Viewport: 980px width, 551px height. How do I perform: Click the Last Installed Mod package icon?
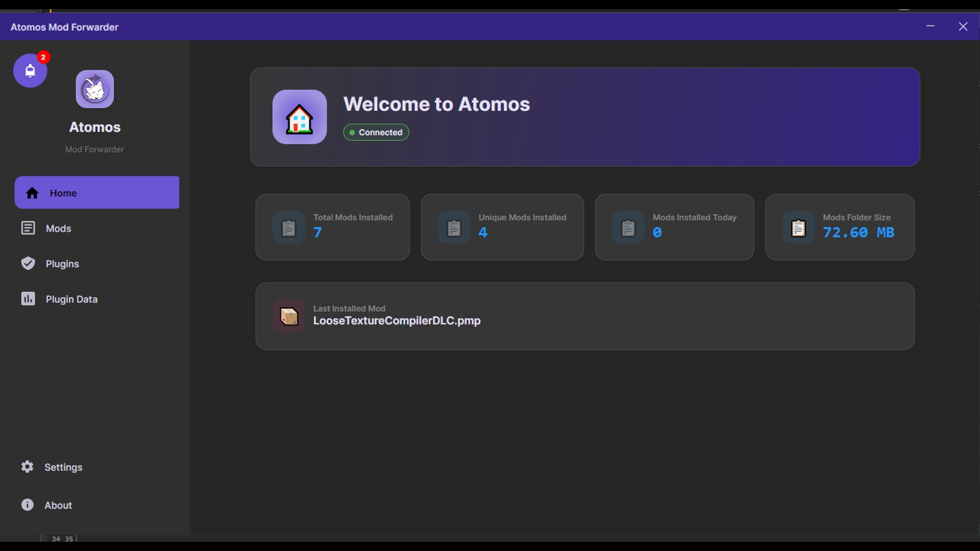[x=289, y=316]
